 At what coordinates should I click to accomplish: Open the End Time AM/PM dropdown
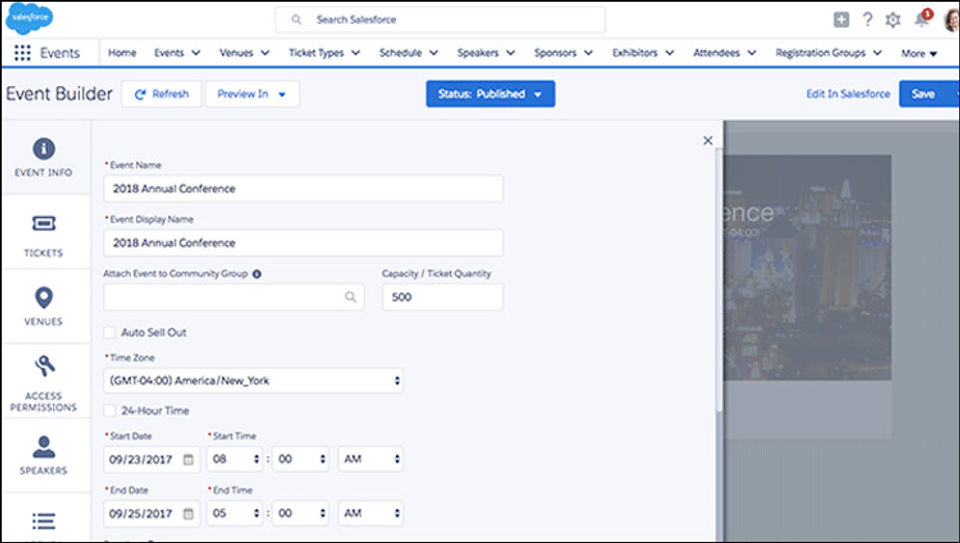coord(371,513)
